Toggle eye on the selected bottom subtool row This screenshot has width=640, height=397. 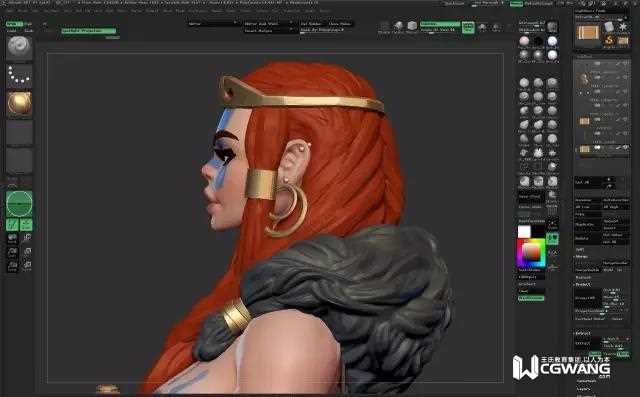pos(625,148)
